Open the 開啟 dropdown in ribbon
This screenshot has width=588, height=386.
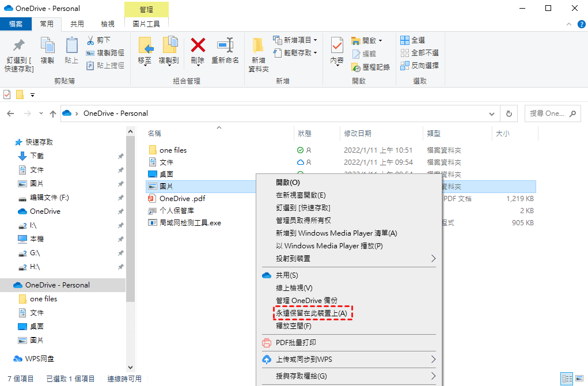click(x=367, y=40)
